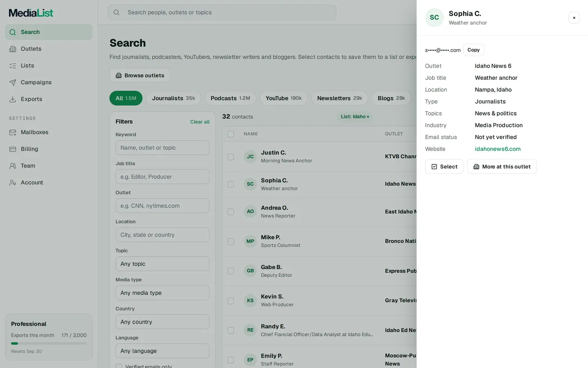Open the Any media type dropdown
The image size is (588, 368).
163,293
